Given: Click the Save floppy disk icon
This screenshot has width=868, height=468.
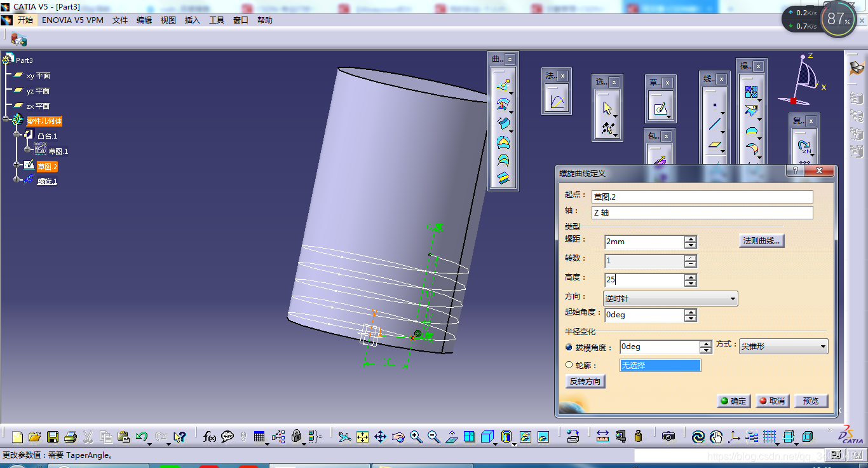Looking at the screenshot, I should coord(53,437).
